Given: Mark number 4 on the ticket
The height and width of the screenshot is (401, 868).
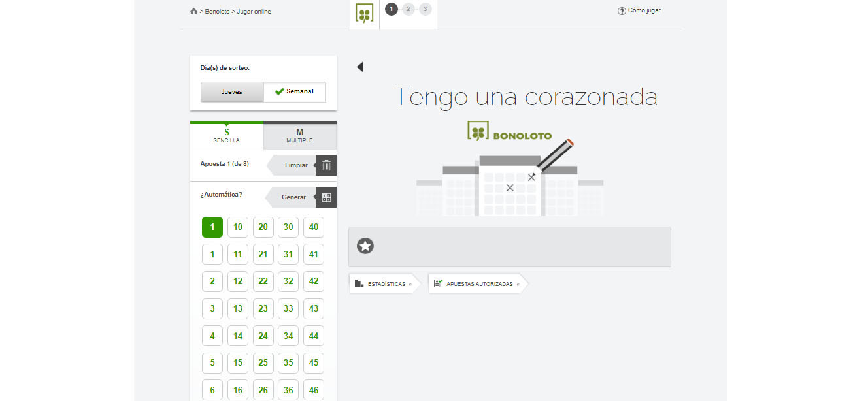Looking at the screenshot, I should click(212, 336).
